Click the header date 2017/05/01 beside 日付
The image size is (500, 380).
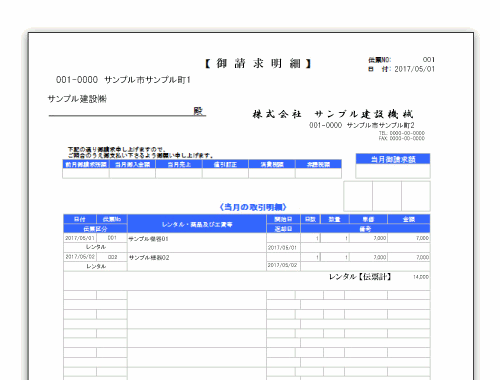pos(415,69)
